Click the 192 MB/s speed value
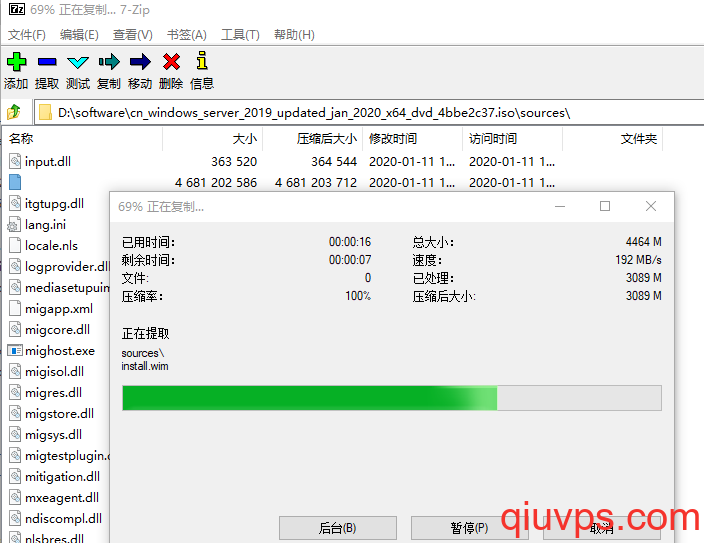Viewport: 704px width, 543px height. point(638,260)
